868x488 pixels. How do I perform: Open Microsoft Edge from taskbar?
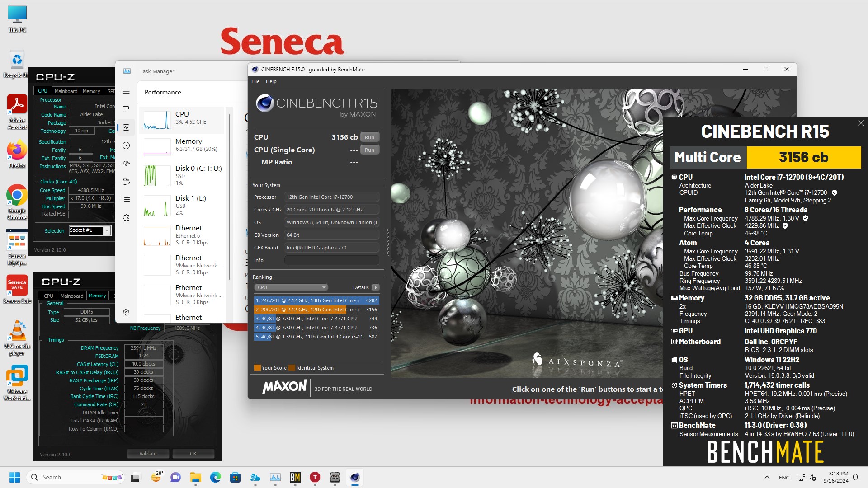[215, 477]
